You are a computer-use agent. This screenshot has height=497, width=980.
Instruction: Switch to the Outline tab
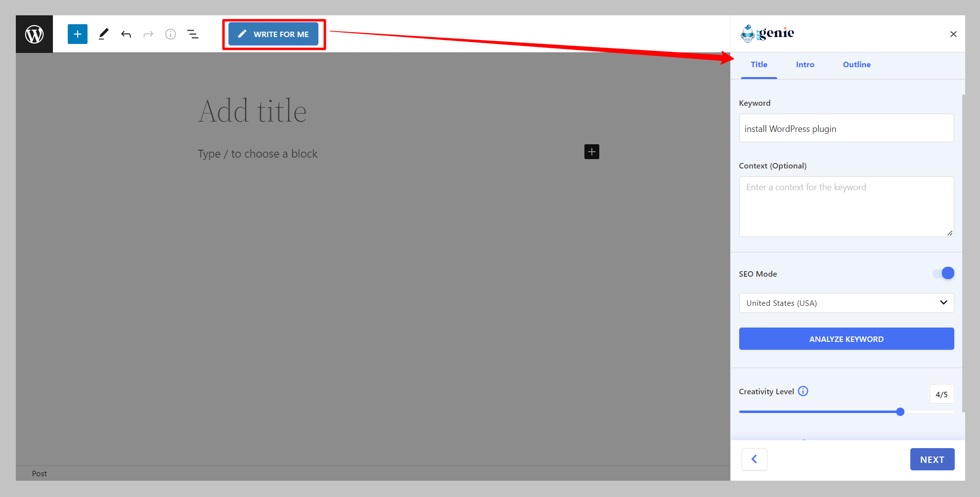click(x=857, y=65)
